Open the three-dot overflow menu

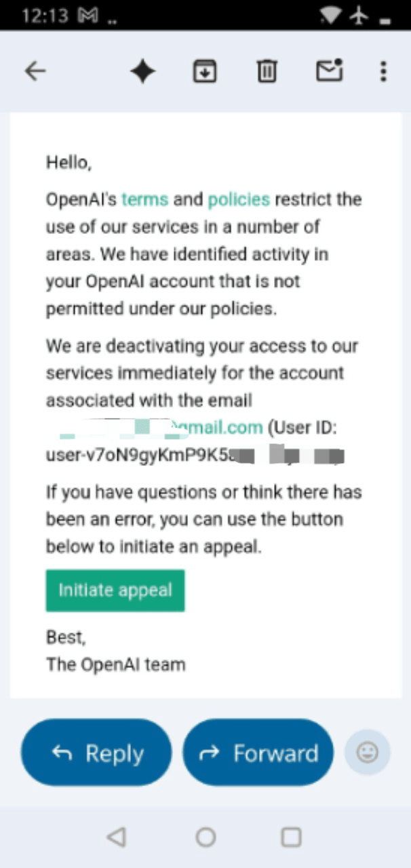383,71
